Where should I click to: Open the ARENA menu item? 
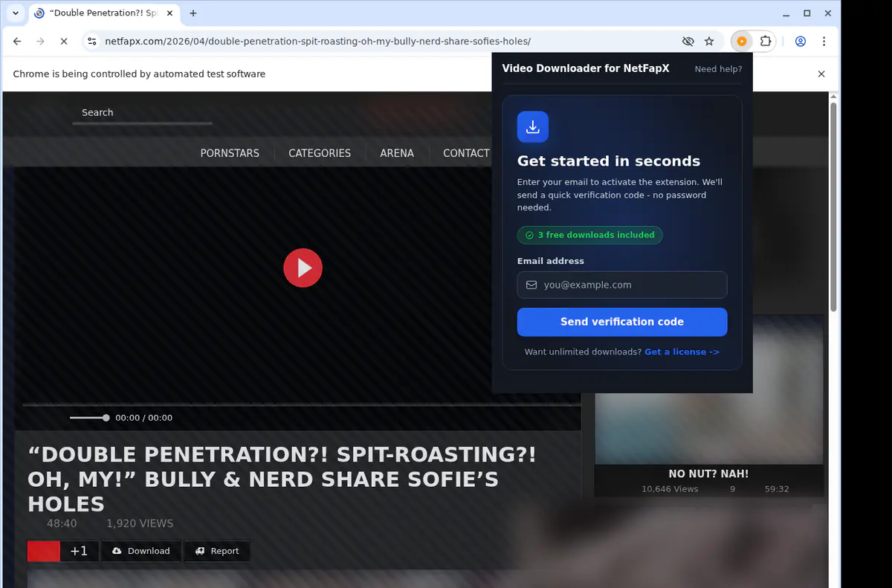397,153
